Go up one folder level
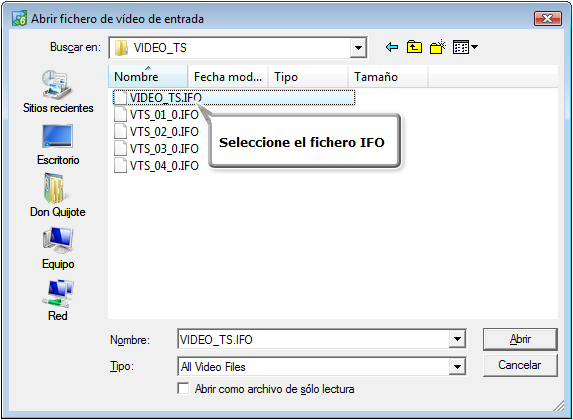The image size is (573, 420). click(x=414, y=47)
